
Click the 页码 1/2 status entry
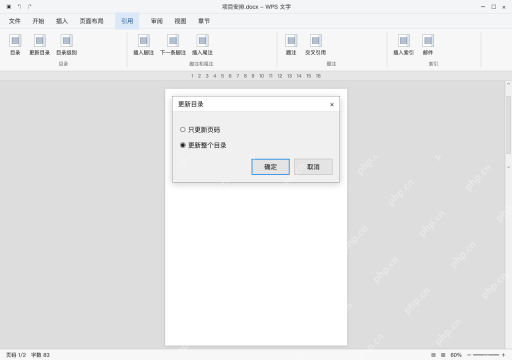tap(16, 355)
